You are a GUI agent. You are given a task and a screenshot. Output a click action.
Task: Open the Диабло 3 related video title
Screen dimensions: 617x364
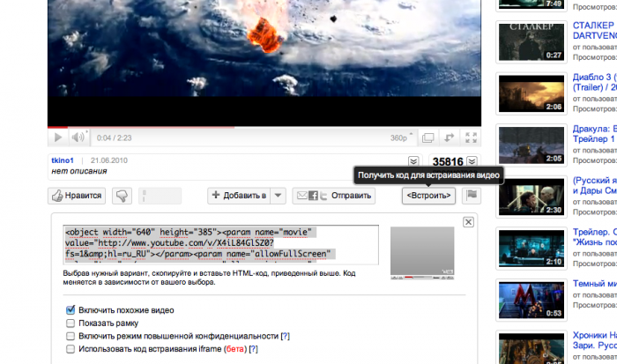(595, 82)
